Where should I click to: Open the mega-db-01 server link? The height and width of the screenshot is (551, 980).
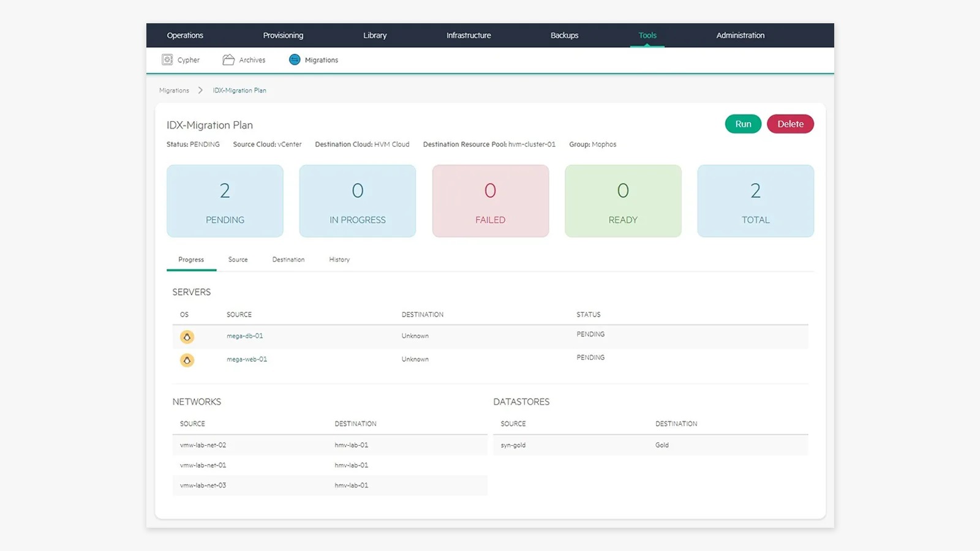tap(245, 335)
